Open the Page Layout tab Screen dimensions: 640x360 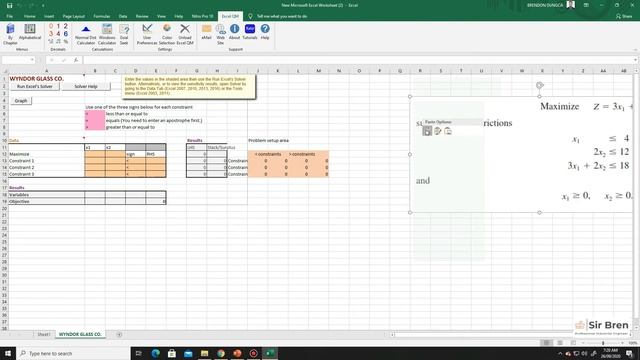click(x=73, y=16)
